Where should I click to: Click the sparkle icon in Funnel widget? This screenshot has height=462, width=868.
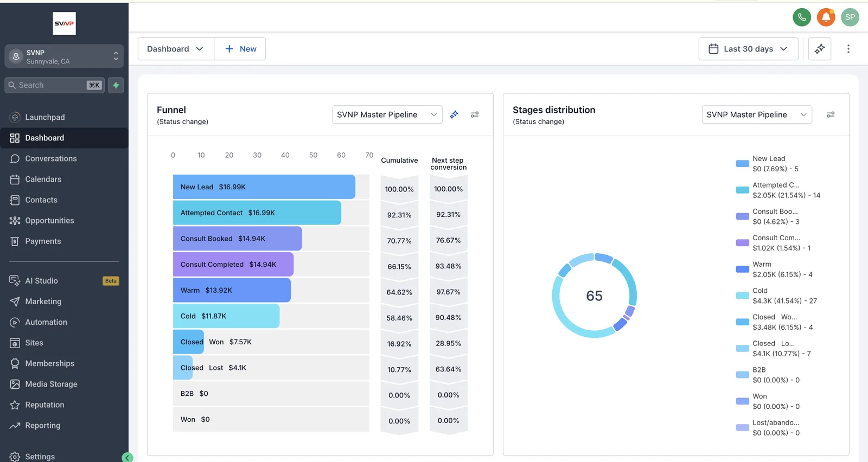click(454, 114)
